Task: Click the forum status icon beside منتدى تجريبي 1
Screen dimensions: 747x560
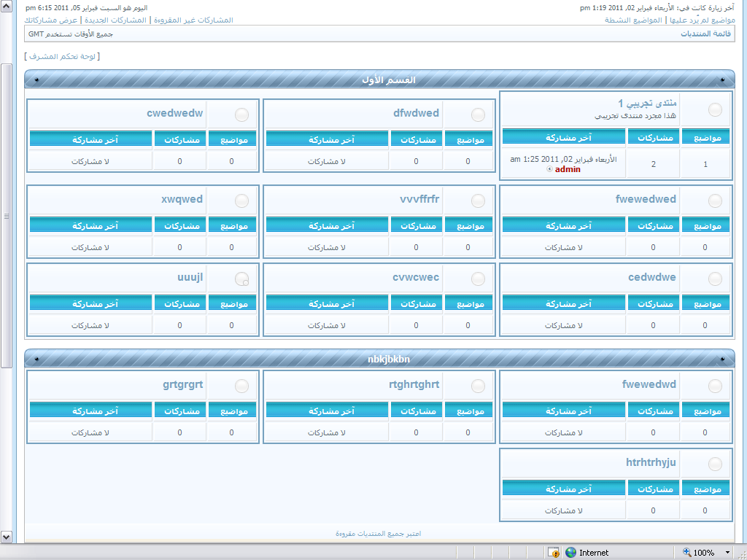Action: (715, 109)
